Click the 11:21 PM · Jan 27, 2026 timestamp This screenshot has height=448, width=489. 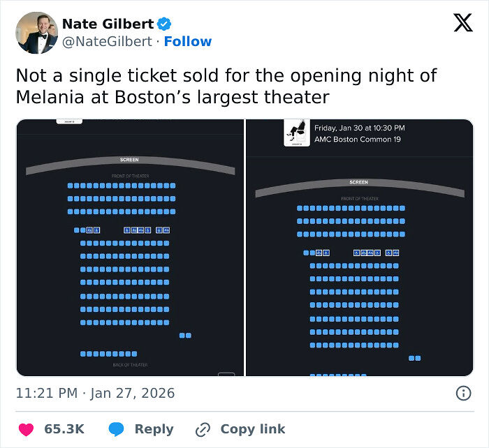pos(95,394)
